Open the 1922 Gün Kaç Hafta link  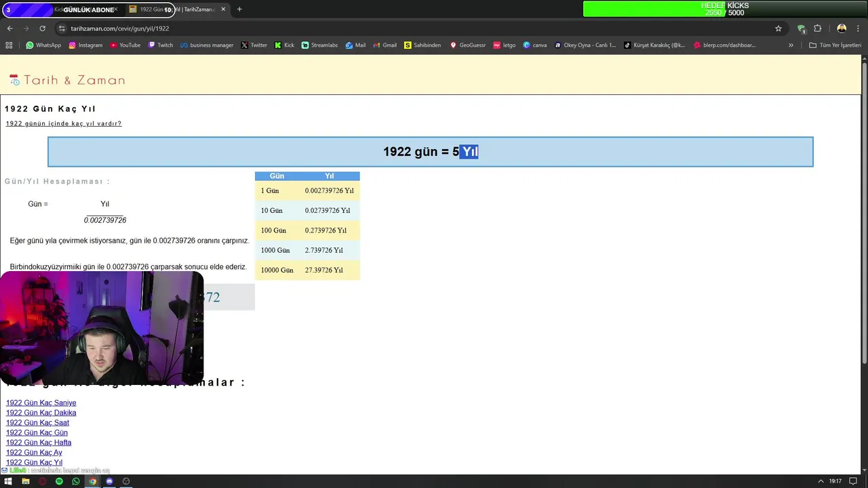pos(39,443)
